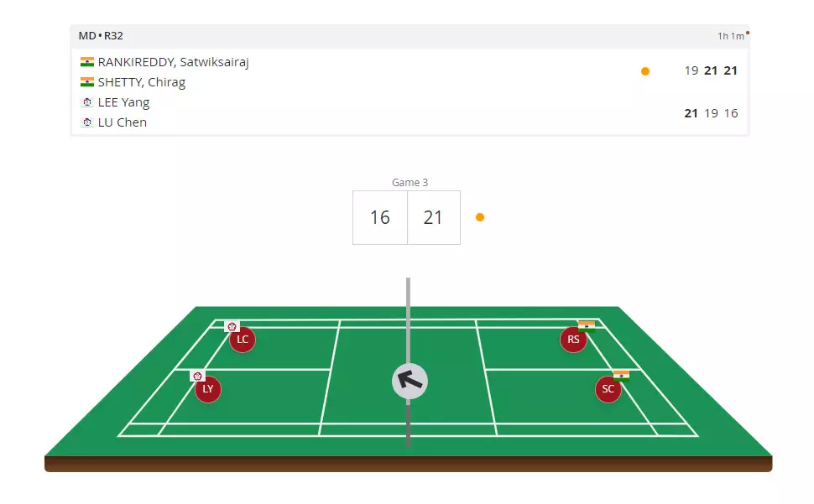The height and width of the screenshot is (504, 814).
Task: Click the MD • R32 match label
Action: [101, 36]
